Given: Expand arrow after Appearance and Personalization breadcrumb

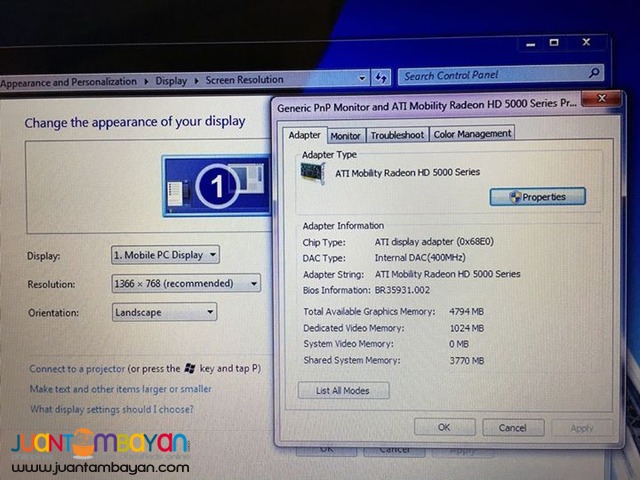Looking at the screenshot, I should (146, 82).
